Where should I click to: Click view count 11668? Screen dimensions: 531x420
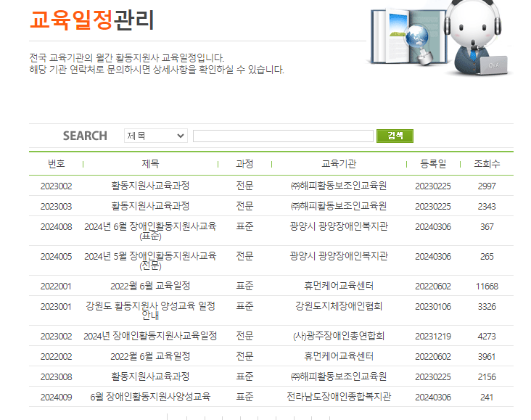tap(487, 287)
